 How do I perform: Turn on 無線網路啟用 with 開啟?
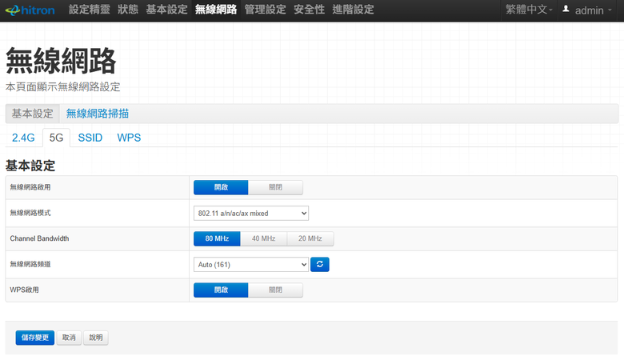[221, 187]
